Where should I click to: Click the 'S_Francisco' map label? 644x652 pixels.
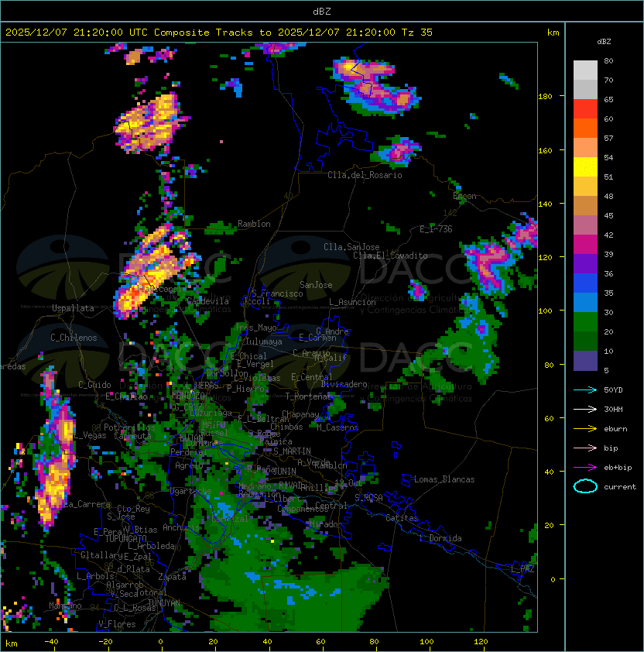point(277,293)
